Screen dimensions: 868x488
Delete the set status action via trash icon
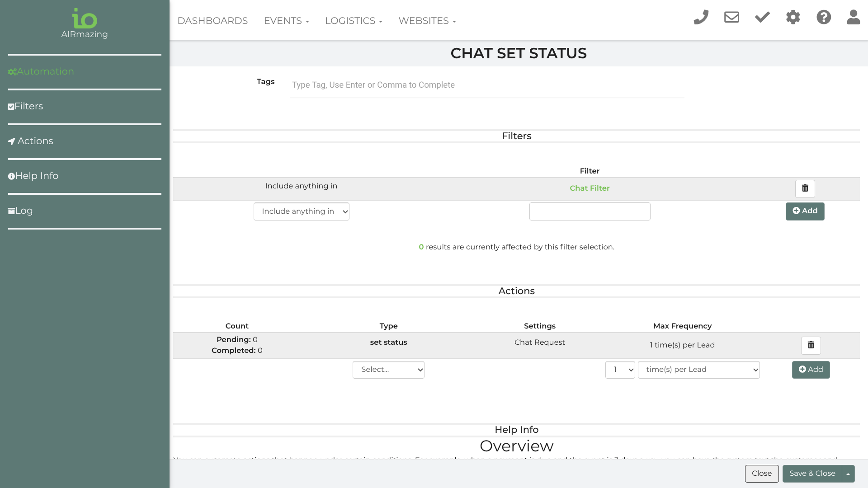[811, 345]
